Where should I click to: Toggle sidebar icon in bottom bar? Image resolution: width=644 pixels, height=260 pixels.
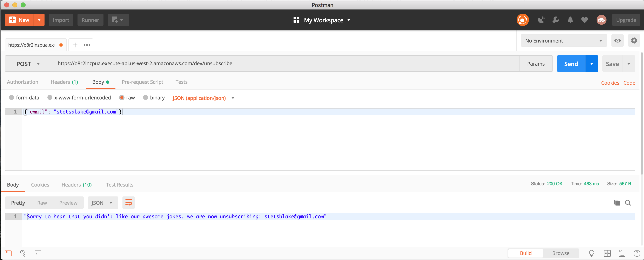pos(8,253)
